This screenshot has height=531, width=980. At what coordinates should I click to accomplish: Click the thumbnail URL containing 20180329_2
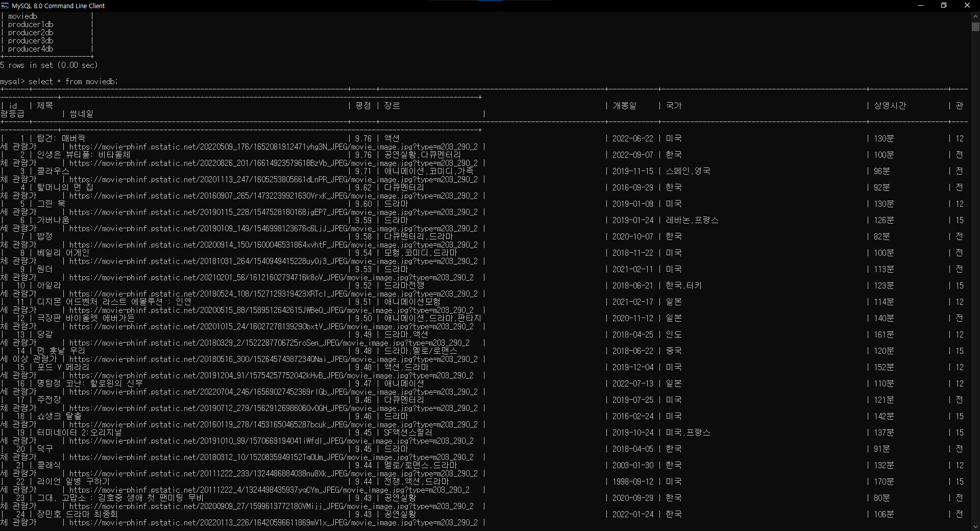coord(269,343)
